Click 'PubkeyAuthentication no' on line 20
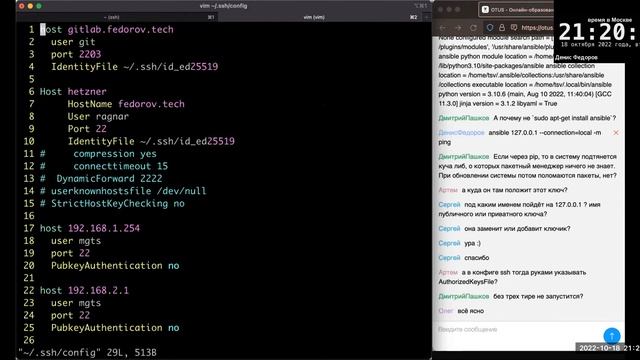This screenshot has width=640, height=360. tap(115, 266)
